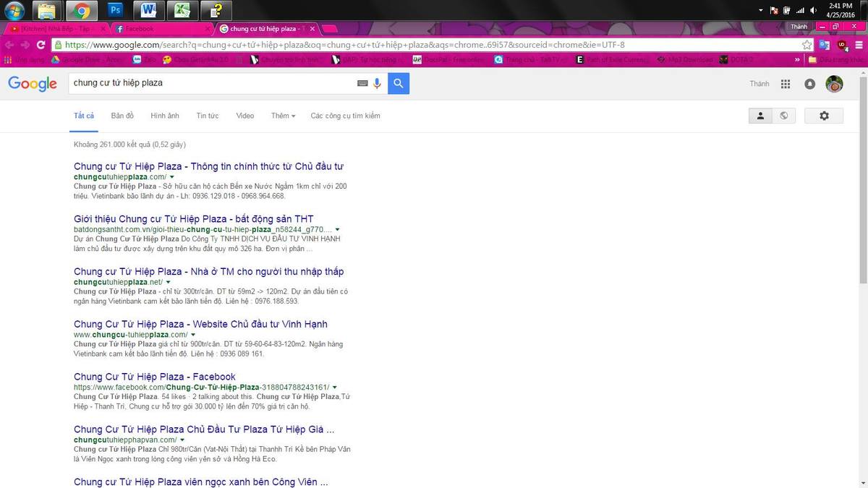This screenshot has width=868, height=488.
Task: Launch Photoshop from the taskbar
Action: [x=116, y=10]
